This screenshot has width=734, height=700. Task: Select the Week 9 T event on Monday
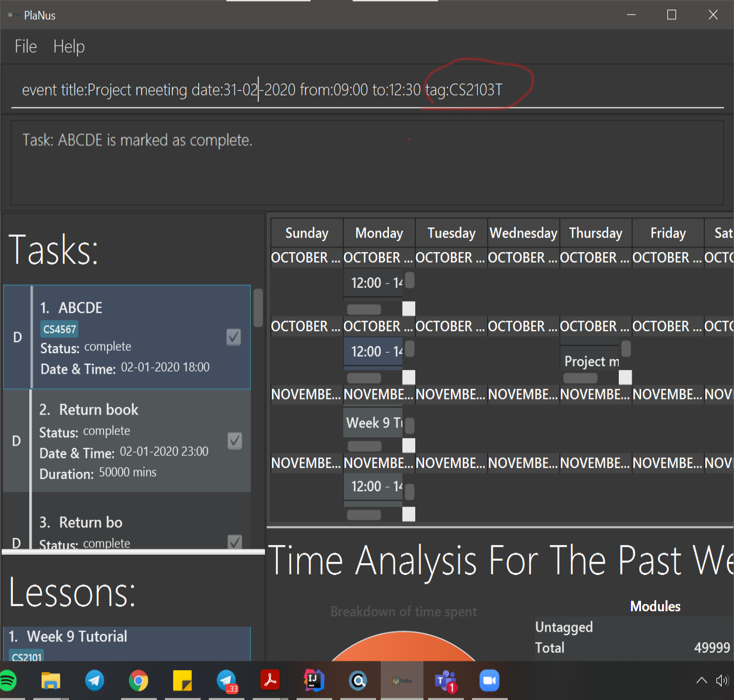pyautogui.click(x=374, y=423)
